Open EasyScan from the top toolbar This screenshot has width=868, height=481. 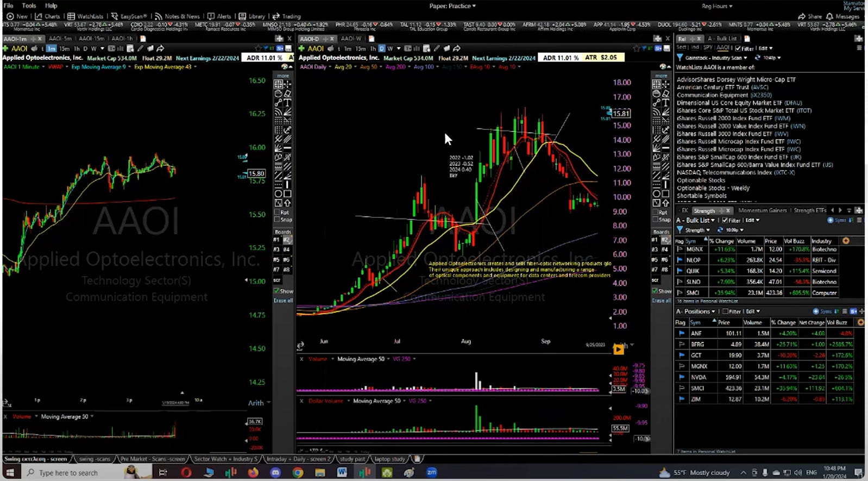pos(129,16)
